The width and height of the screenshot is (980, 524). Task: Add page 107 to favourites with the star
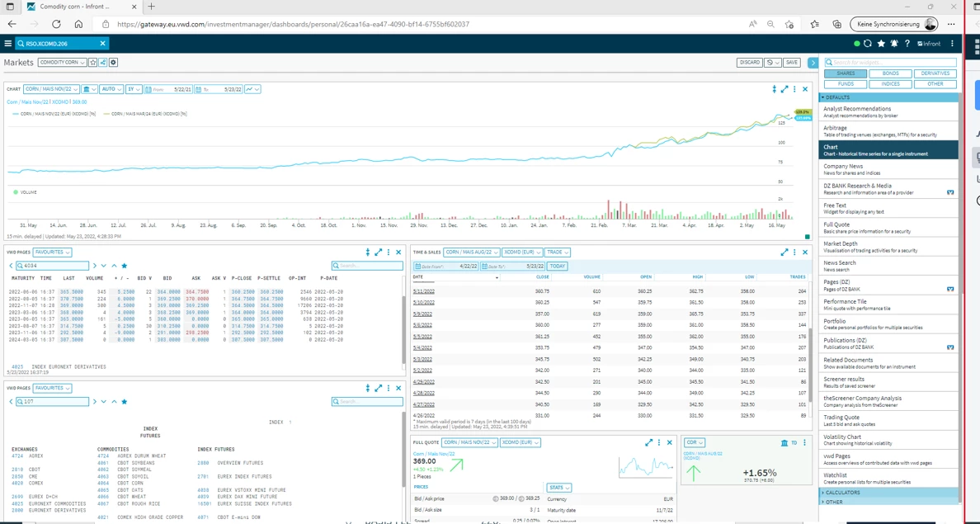click(125, 401)
